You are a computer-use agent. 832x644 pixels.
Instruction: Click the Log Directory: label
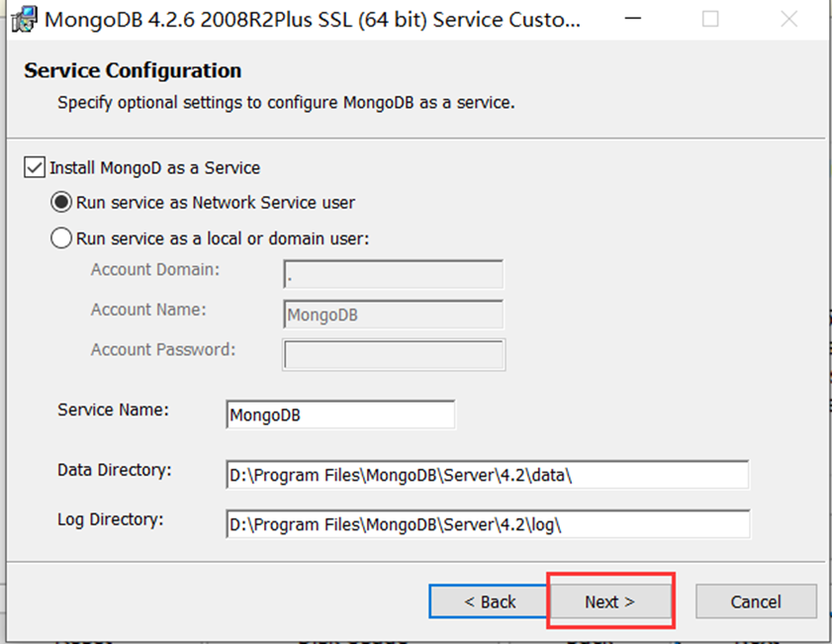(111, 520)
